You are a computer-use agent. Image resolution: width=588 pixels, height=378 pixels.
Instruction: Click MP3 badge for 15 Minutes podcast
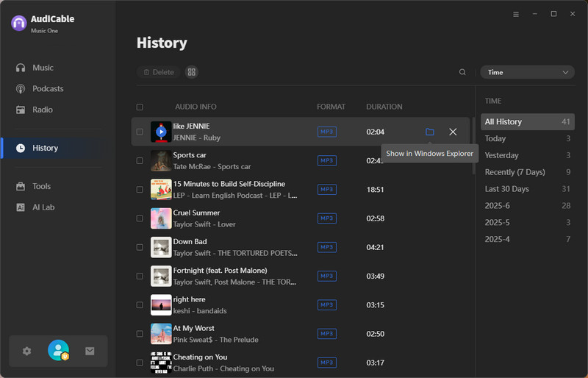coord(327,190)
